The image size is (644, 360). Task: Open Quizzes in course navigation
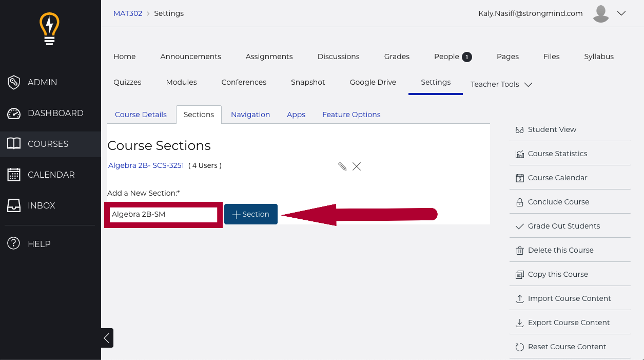[127, 82]
